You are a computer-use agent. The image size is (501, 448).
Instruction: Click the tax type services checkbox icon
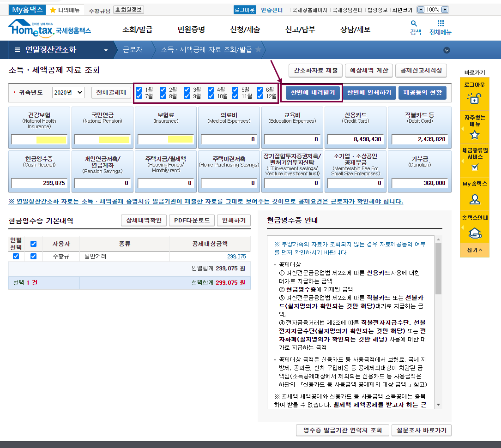click(474, 167)
